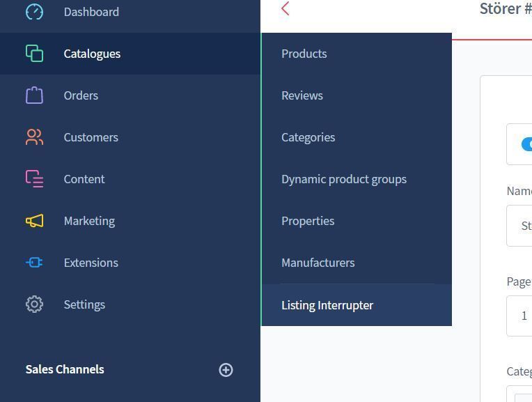The height and width of the screenshot is (402, 532).
Task: Click the Content layout icon
Action: [x=34, y=179]
